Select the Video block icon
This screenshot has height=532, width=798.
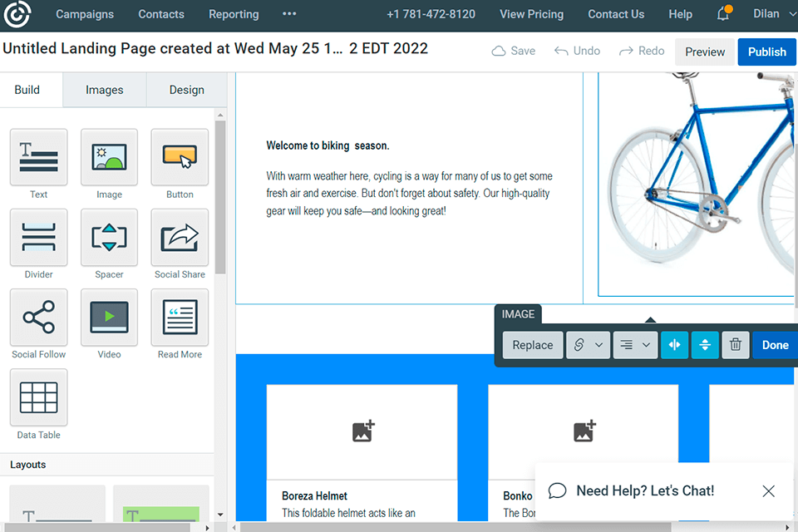[x=109, y=318]
